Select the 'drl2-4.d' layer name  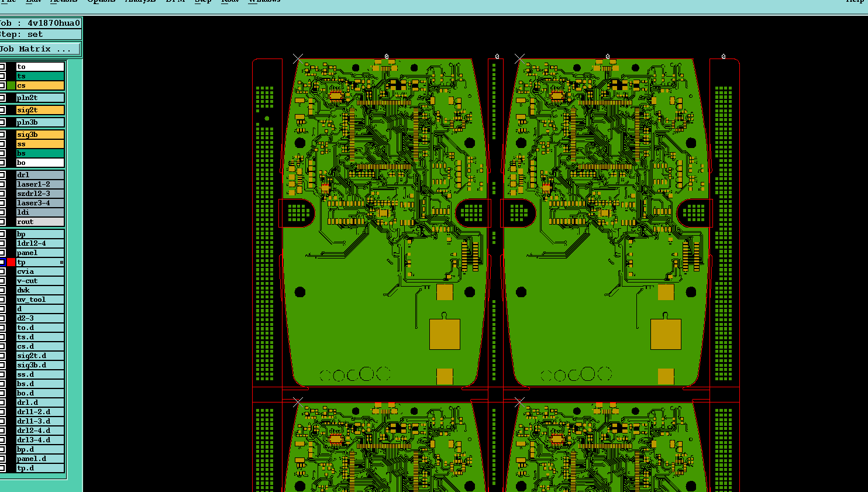[x=40, y=431]
